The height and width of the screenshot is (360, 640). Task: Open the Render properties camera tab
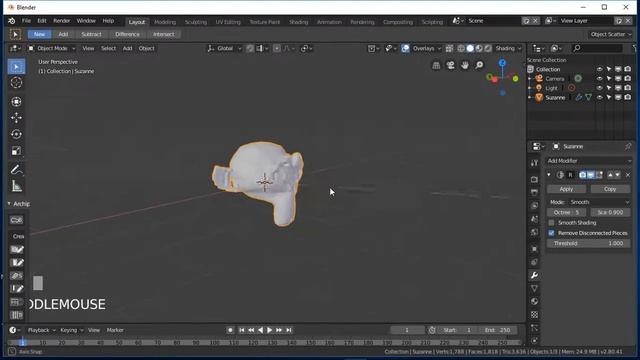[534, 179]
